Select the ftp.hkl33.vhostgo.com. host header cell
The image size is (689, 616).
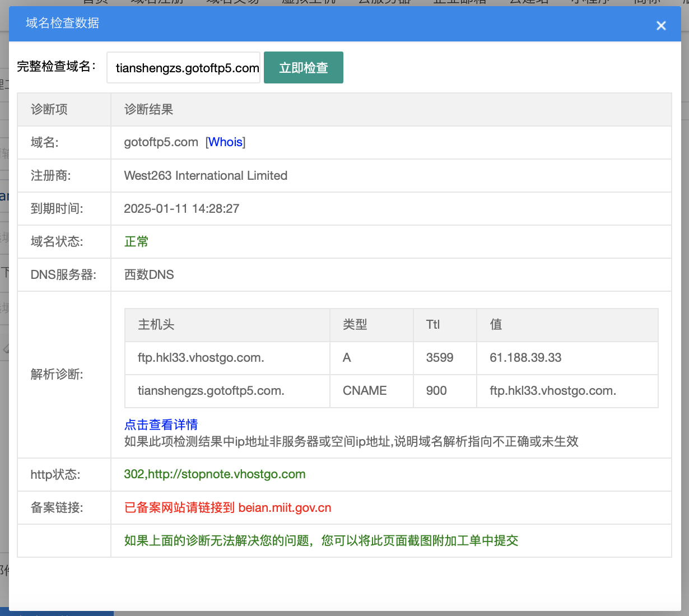[x=201, y=358]
